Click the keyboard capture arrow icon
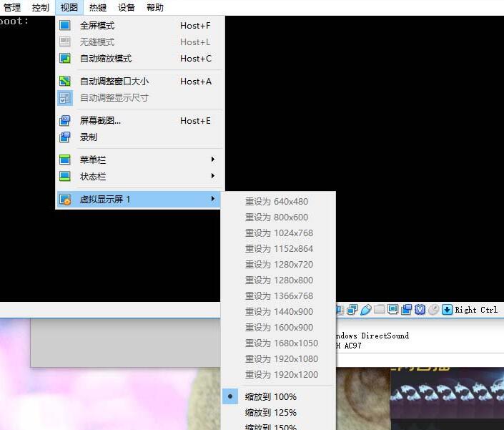The image size is (504, 430). [x=447, y=310]
